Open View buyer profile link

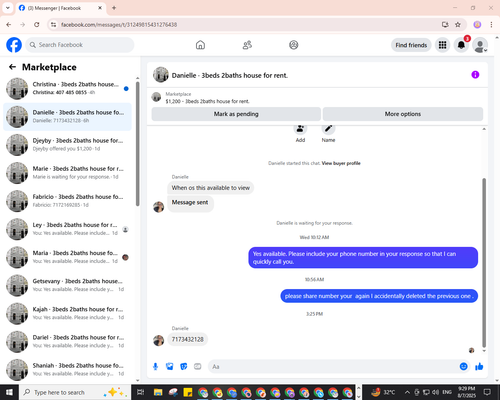coord(341,163)
